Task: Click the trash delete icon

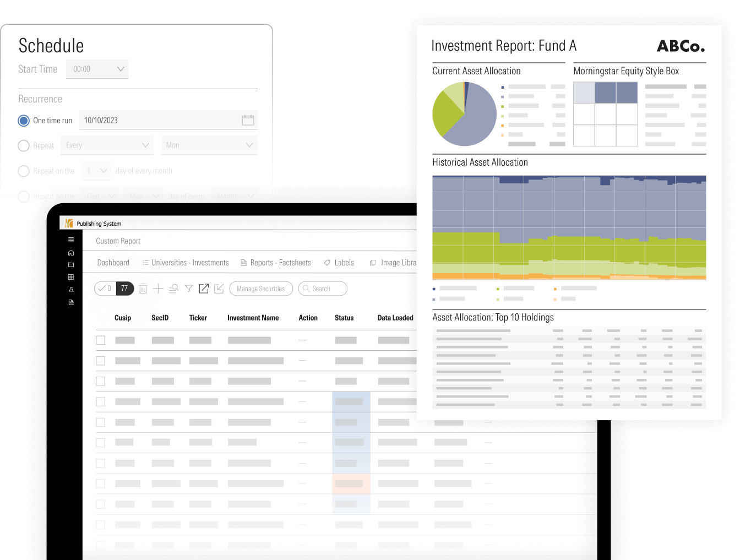Action: coord(143,289)
